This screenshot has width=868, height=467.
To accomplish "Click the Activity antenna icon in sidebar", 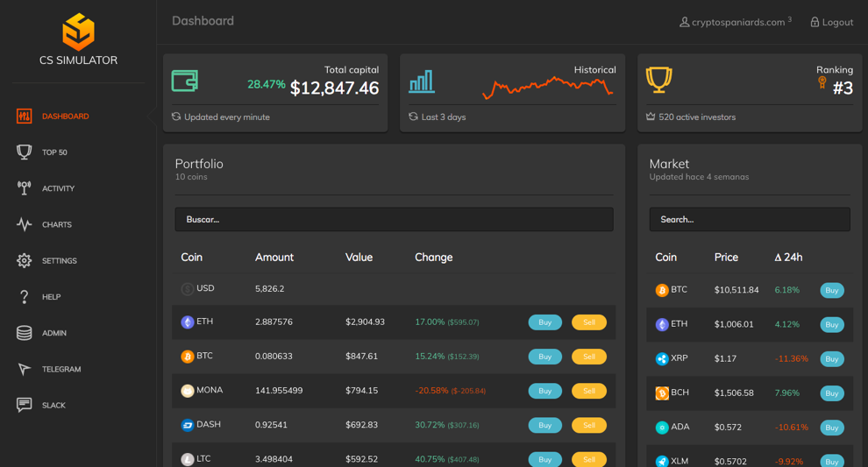I will click(25, 188).
